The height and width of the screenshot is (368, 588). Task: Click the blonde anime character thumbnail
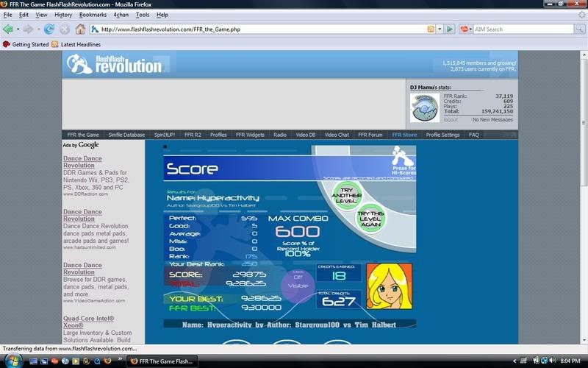[390, 286]
